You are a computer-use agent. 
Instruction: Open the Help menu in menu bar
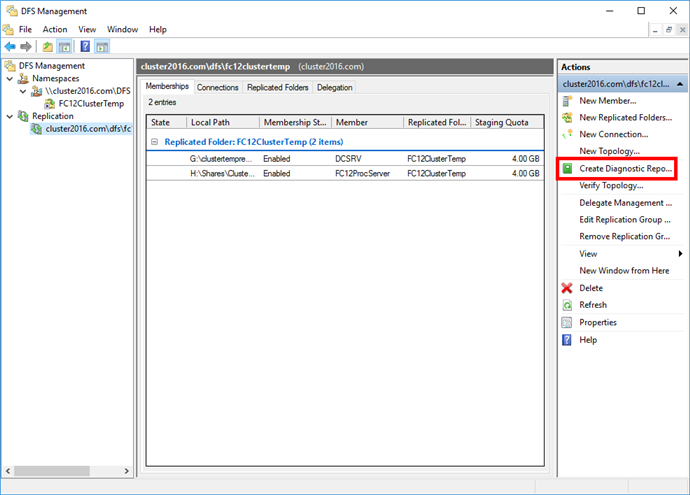(x=158, y=29)
